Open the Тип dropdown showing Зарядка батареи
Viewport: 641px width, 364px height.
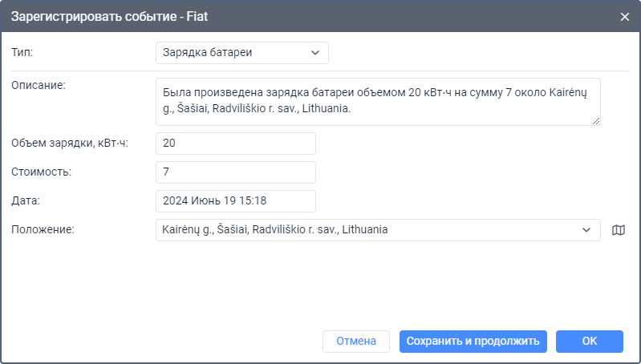(241, 53)
